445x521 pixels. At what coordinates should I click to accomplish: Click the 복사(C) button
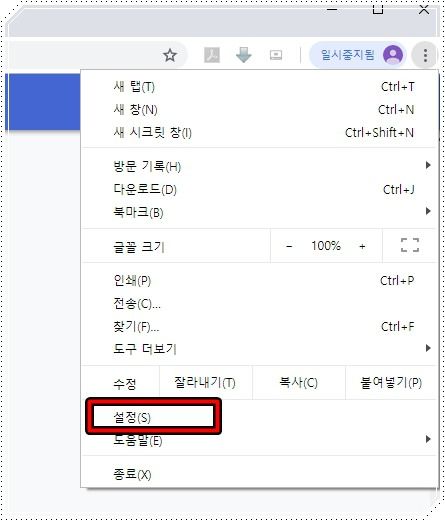tap(299, 382)
